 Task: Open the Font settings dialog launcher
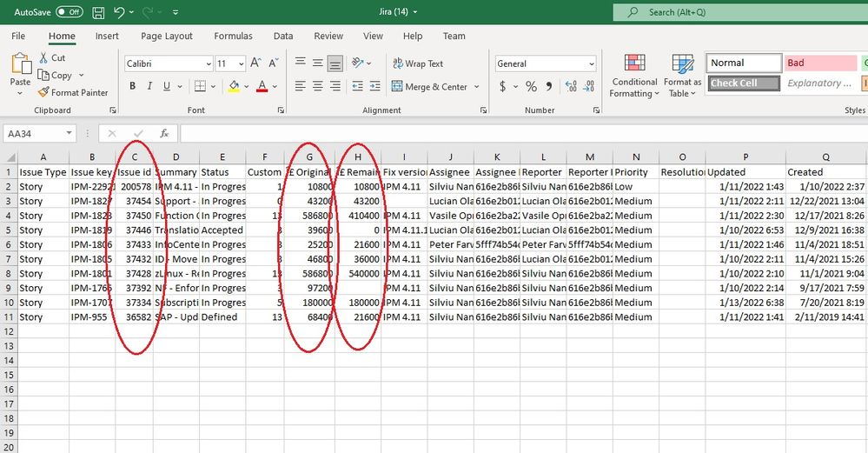[x=281, y=110]
